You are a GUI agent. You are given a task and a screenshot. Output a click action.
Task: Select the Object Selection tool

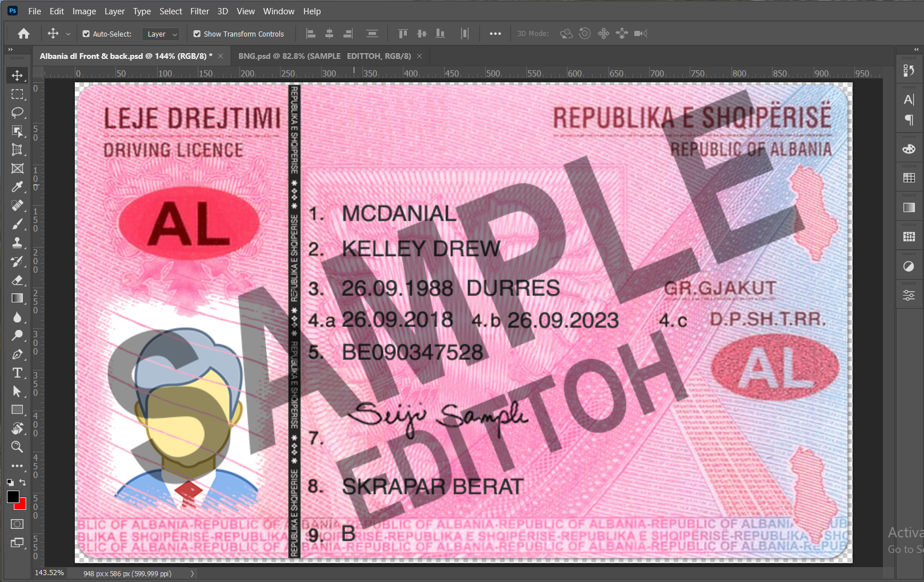point(17,131)
